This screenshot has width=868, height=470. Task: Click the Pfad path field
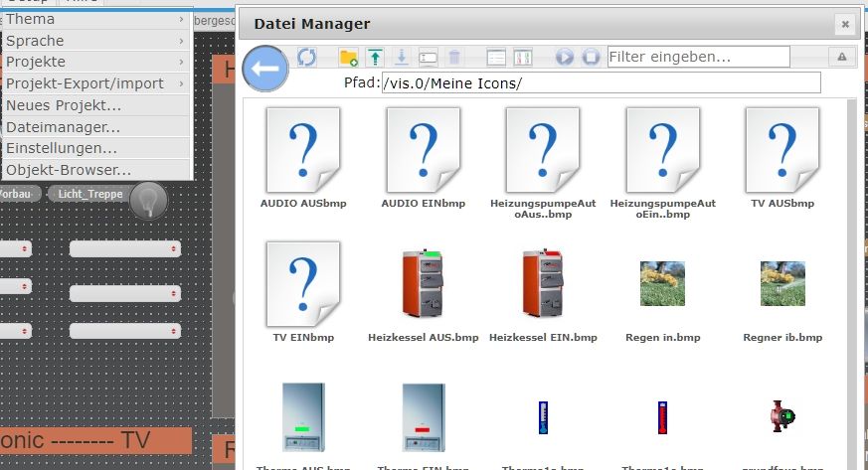point(602,82)
